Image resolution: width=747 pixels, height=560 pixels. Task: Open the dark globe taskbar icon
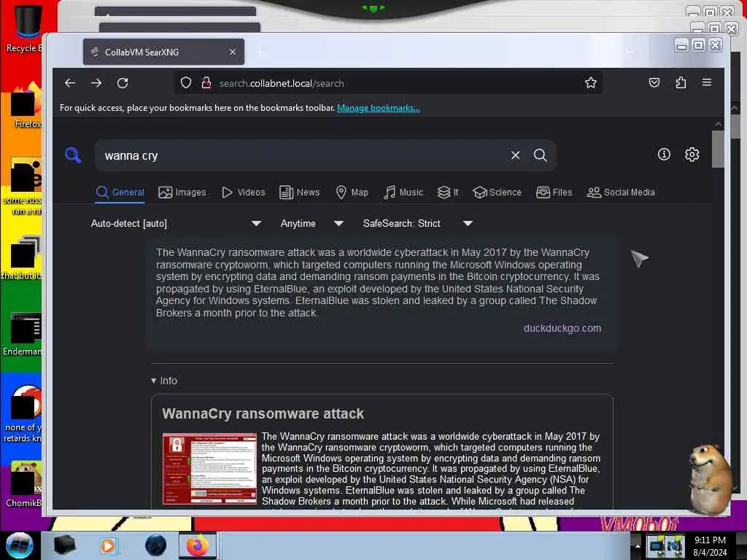(x=155, y=545)
